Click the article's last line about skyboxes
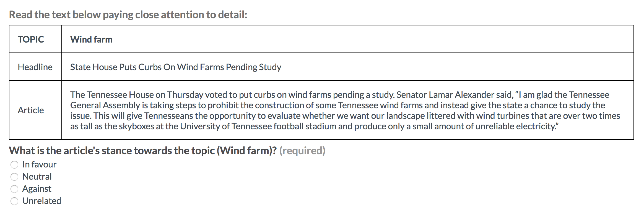The height and width of the screenshot is (210, 644). pyautogui.click(x=315, y=126)
